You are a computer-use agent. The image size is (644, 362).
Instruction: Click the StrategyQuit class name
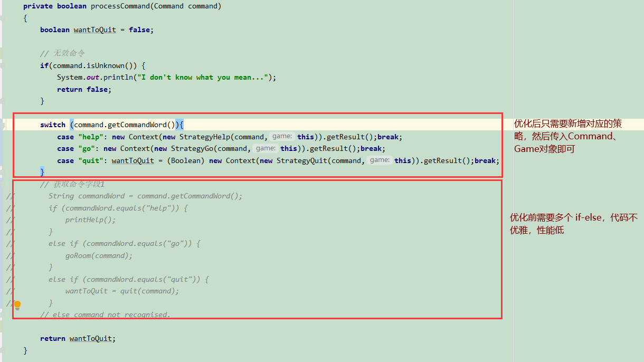point(302,161)
